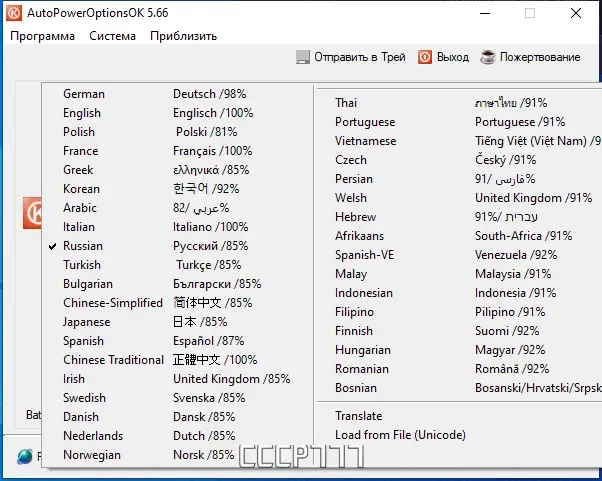
Task: Switch language to Hebrew
Action: point(459,217)
